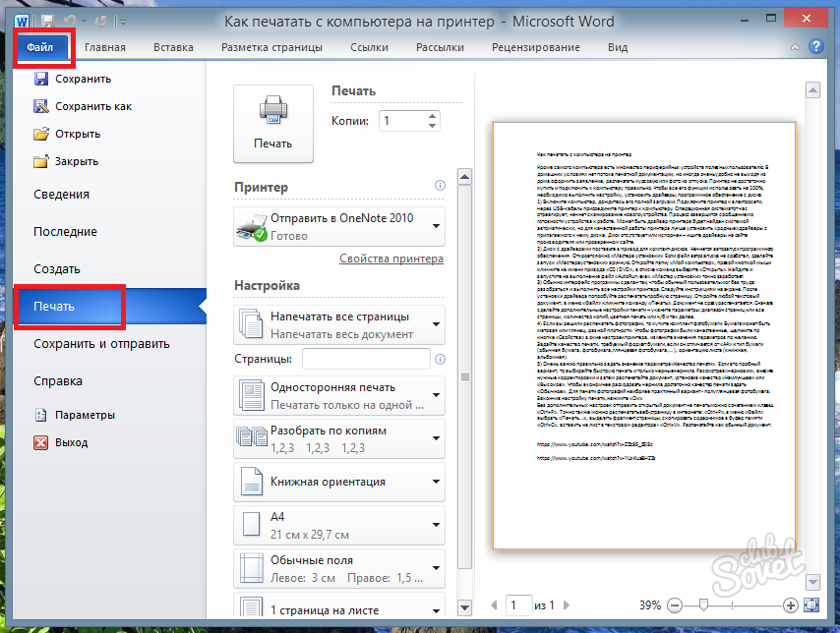This screenshot has height=633, width=840.
Task: Click the zoom-to-page icon beside zoom slider
Action: (812, 604)
